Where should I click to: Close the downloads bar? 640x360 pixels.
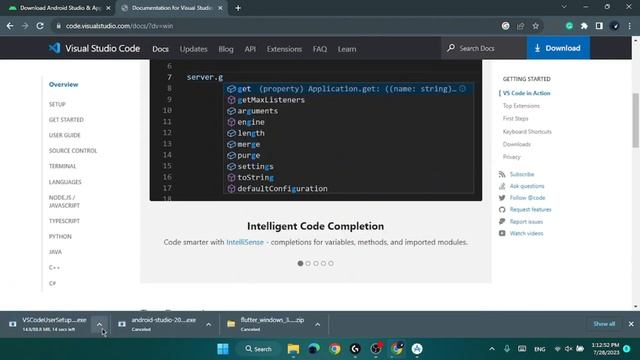[x=631, y=324]
